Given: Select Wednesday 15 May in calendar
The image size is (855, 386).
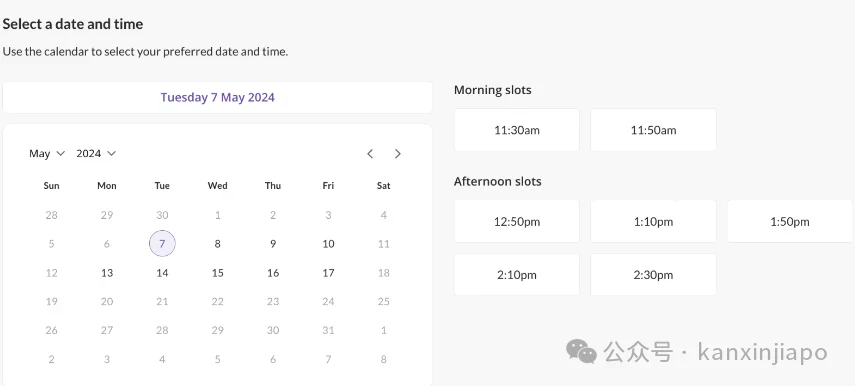Looking at the screenshot, I should coord(218,273).
